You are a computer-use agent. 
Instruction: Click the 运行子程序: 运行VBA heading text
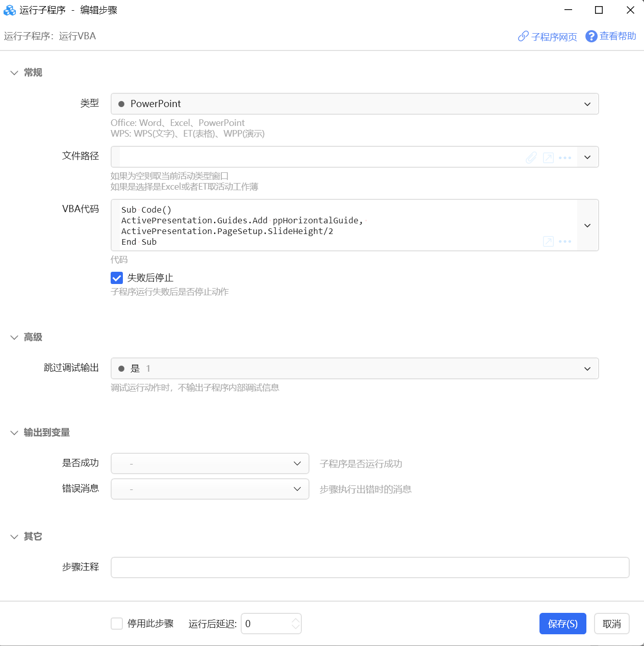(50, 36)
